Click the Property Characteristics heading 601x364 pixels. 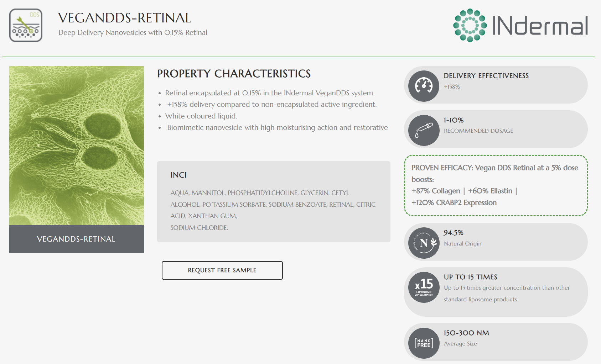pyautogui.click(x=234, y=74)
